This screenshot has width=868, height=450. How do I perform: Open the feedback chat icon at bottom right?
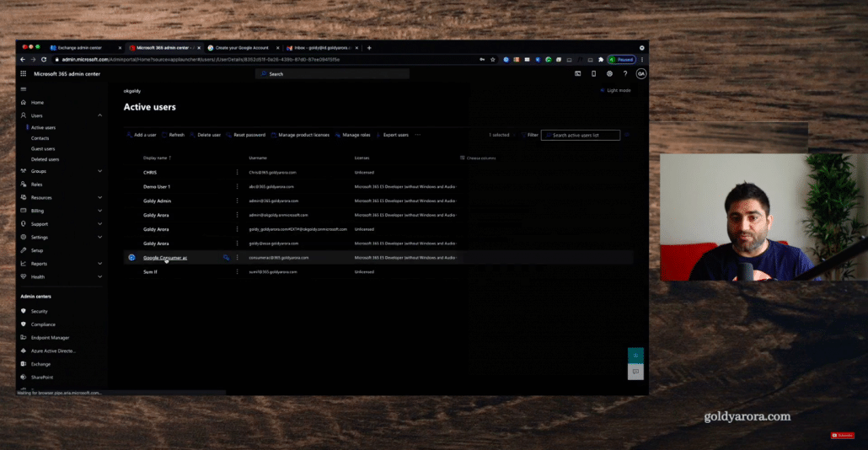tap(635, 372)
